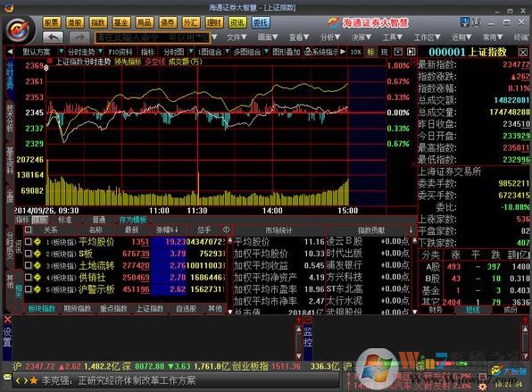The height and width of the screenshot is (392, 532).
Task: Toggle the 规 button in chart toolbar
Action: pos(384,52)
